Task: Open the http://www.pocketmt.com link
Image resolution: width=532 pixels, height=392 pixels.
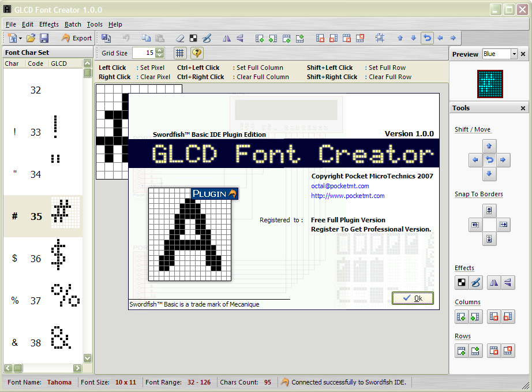Action: click(x=348, y=196)
